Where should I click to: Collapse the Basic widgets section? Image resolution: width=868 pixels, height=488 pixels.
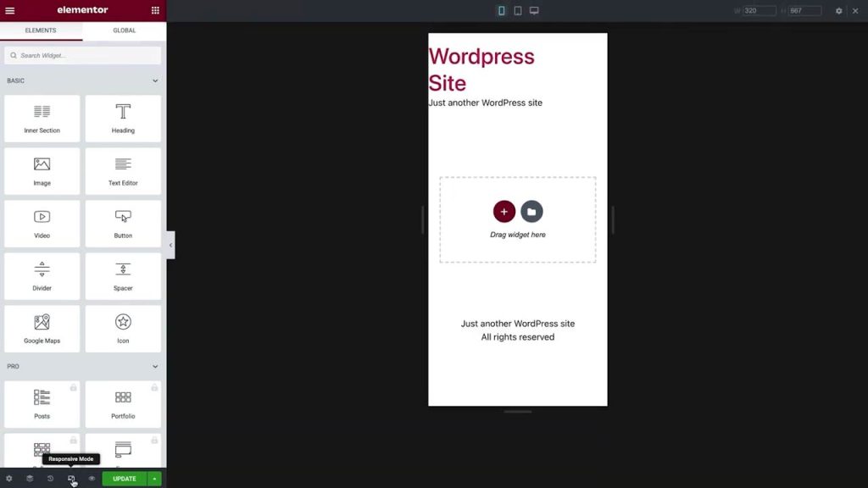155,80
